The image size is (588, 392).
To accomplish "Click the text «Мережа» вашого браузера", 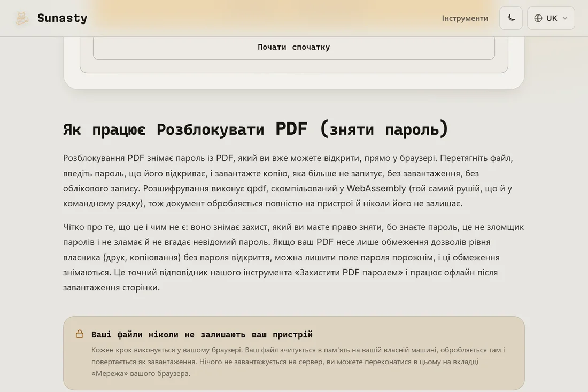I will pos(141,374).
